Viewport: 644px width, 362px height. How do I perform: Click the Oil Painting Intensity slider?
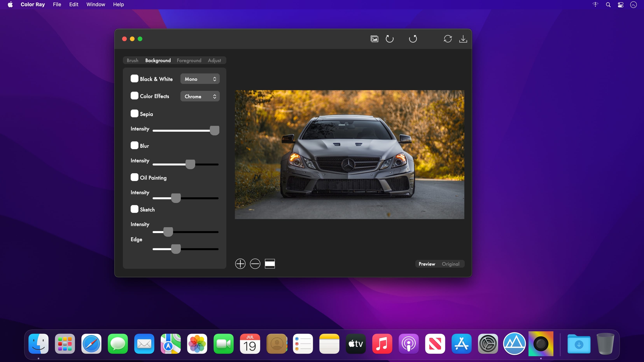tap(186, 198)
